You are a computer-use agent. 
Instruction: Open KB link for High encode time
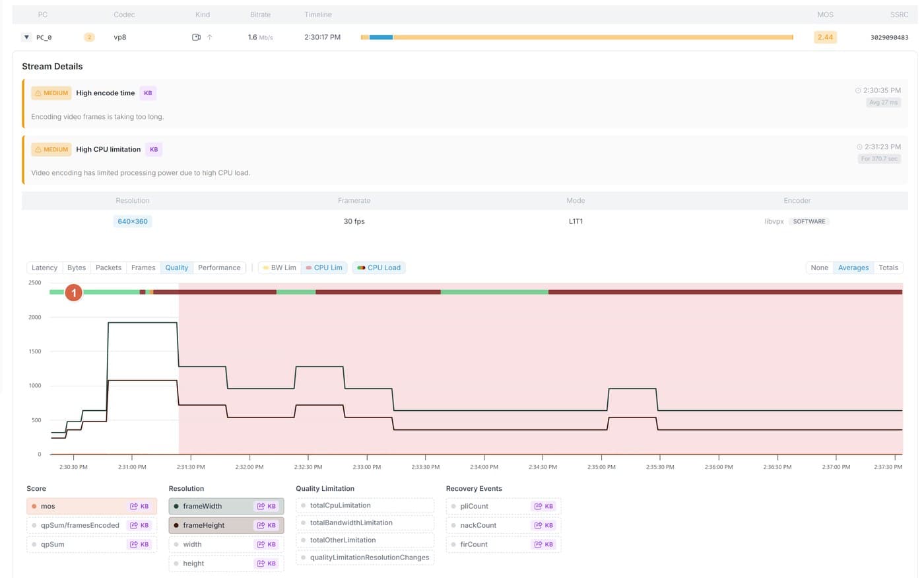(148, 93)
